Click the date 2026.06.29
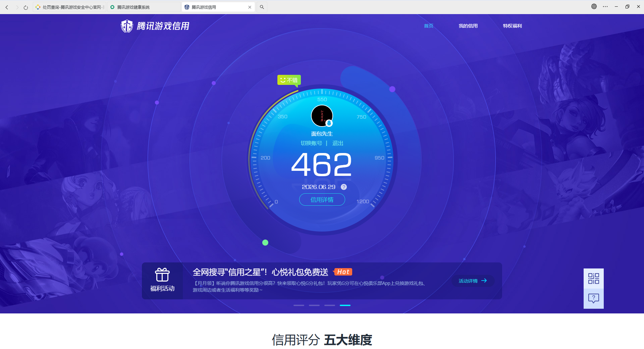 tap(319, 187)
